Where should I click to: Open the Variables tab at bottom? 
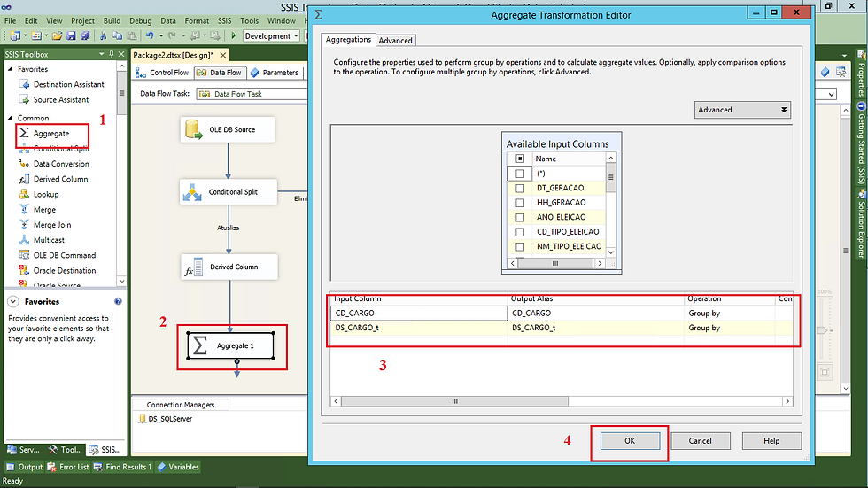pos(178,467)
